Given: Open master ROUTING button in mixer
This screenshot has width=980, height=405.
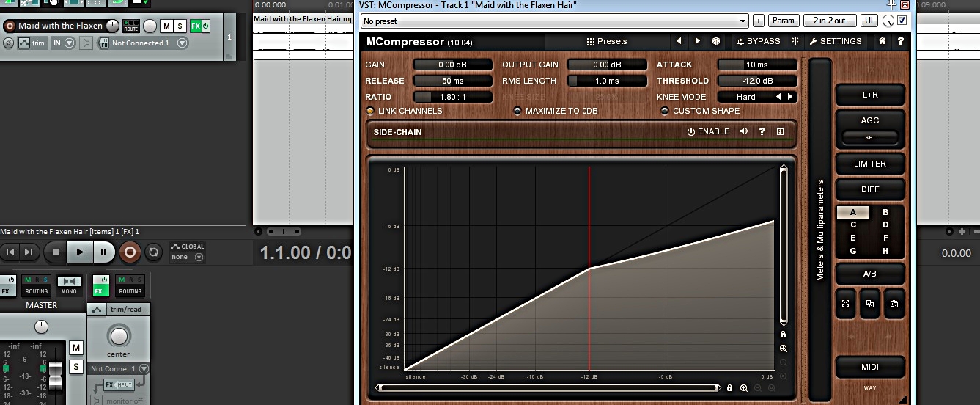Looking at the screenshot, I should 37,285.
